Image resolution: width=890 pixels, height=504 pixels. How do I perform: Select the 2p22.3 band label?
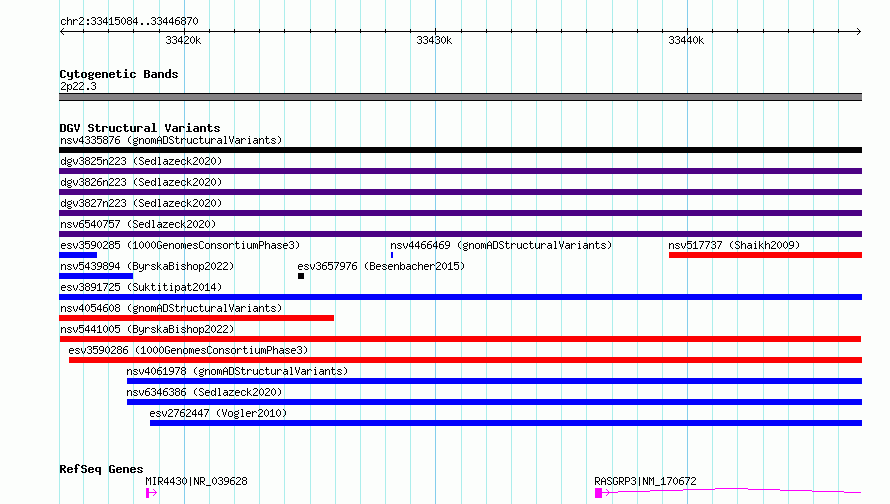point(78,86)
